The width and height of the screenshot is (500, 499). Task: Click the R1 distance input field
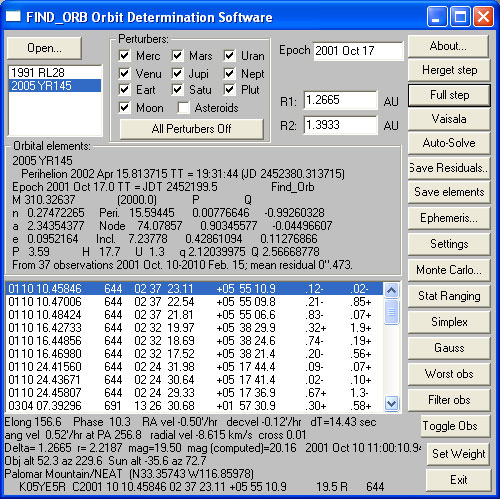pos(340,100)
